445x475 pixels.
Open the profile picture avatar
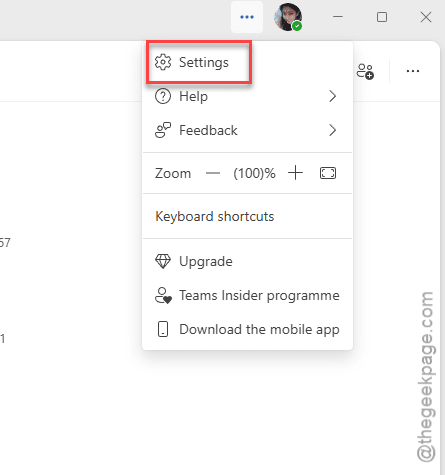[288, 17]
